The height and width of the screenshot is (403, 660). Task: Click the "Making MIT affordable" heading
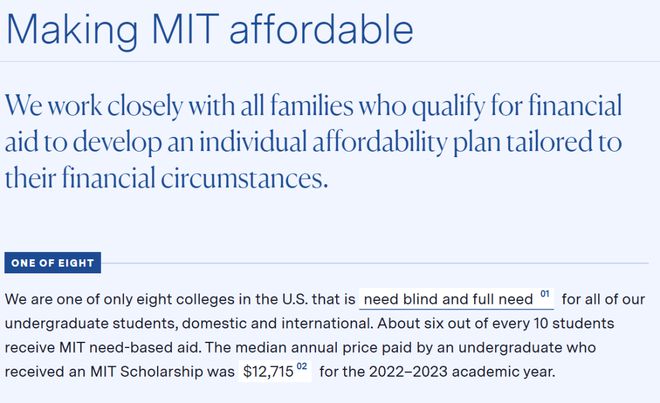210,29
